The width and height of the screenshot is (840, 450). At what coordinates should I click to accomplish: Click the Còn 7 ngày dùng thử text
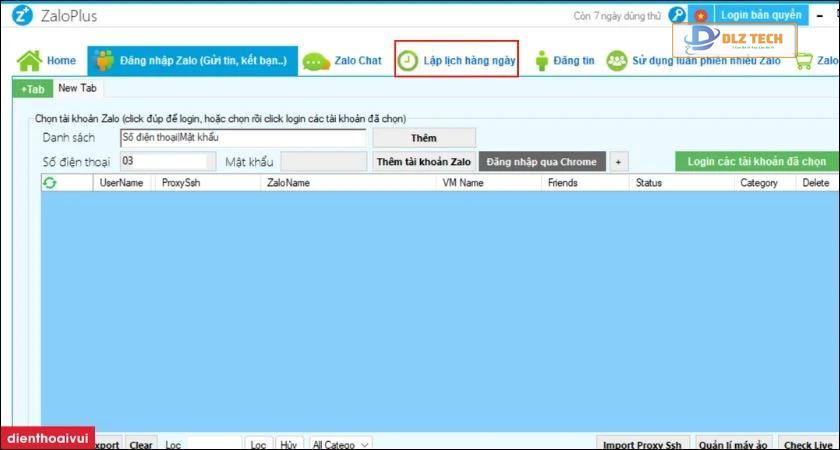[x=617, y=16]
